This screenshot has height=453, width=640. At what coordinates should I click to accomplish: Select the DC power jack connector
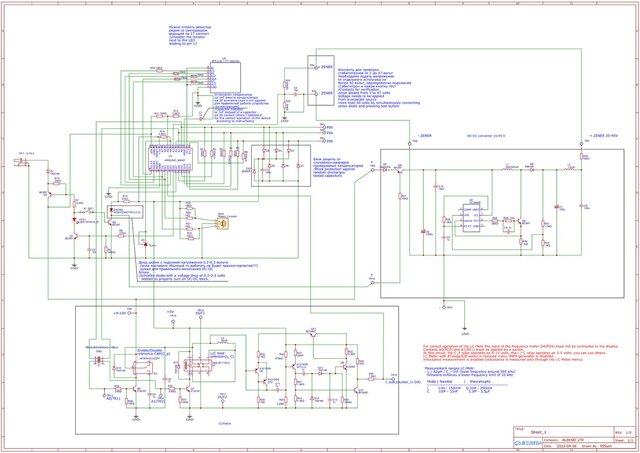click(21, 162)
